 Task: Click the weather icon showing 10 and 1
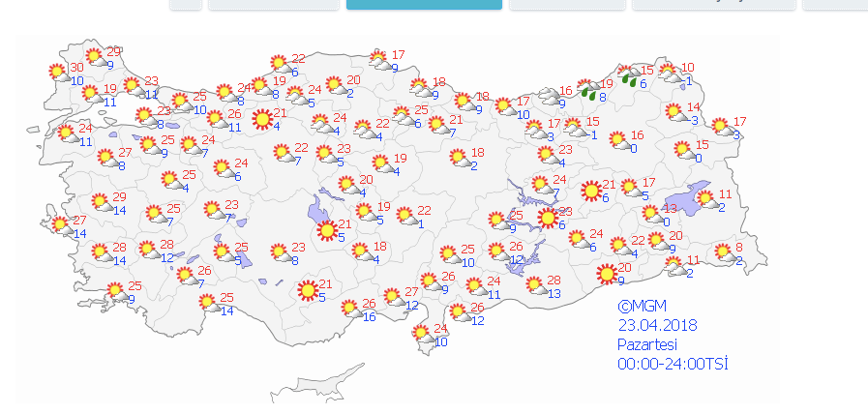pos(670,74)
